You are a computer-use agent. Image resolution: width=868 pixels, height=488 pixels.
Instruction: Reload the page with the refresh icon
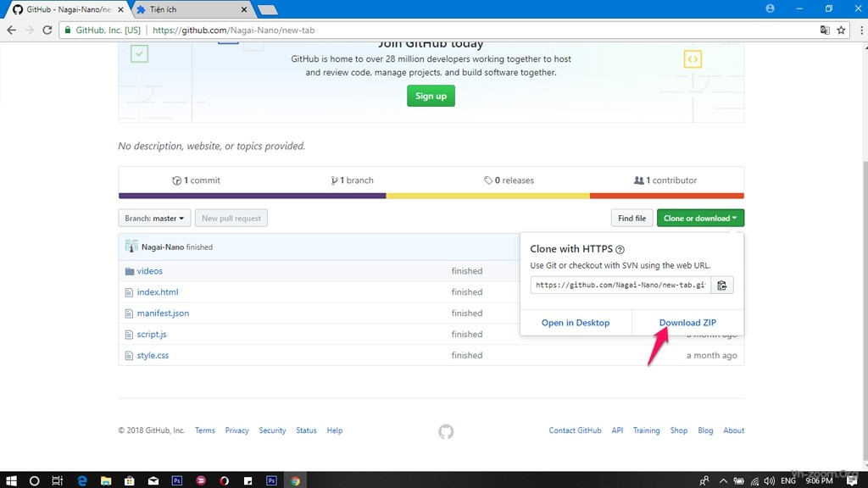point(47,30)
